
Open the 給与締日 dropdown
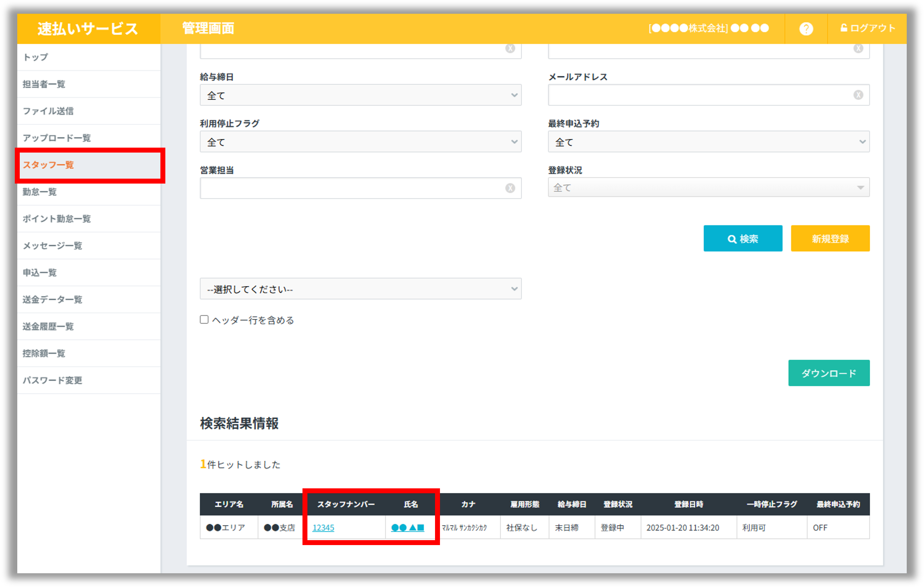click(x=360, y=95)
